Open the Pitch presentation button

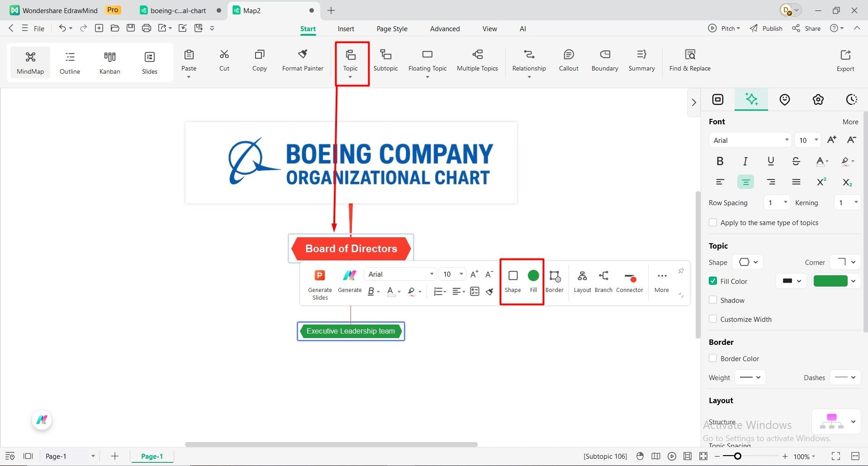724,28
